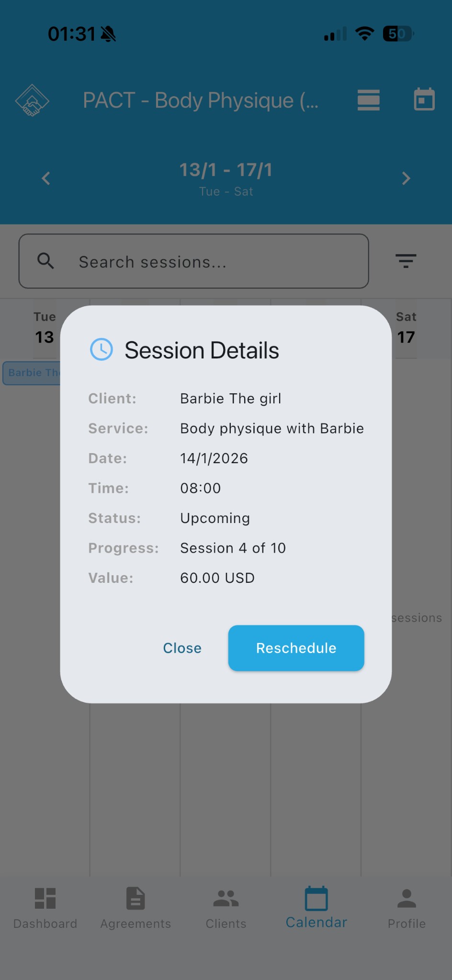The width and height of the screenshot is (452, 980).
Task: Open the PACT handshake logo
Action: 32,100
